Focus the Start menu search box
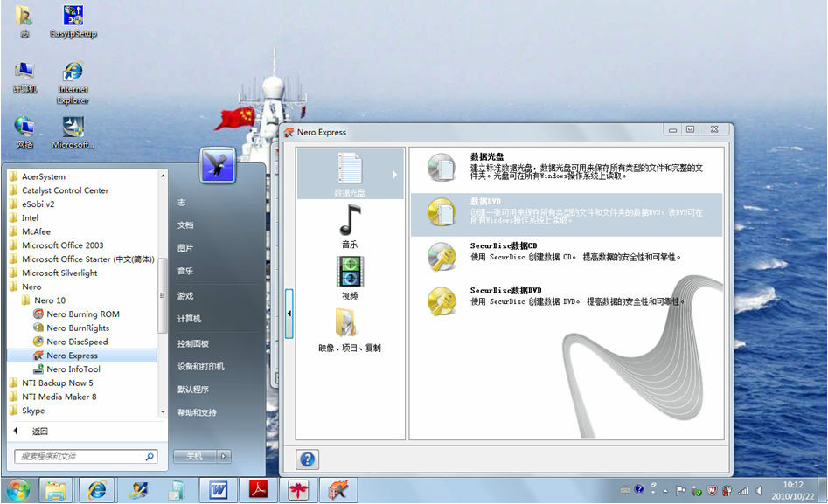 point(86,457)
